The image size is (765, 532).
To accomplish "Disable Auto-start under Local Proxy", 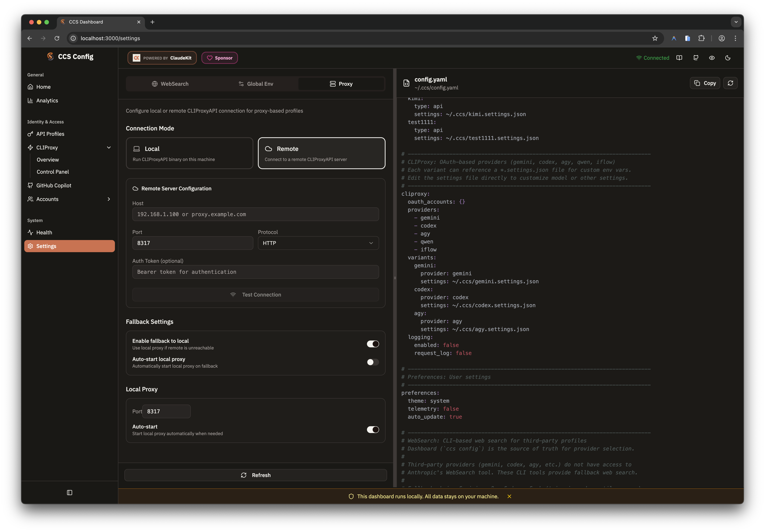I will click(x=372, y=429).
